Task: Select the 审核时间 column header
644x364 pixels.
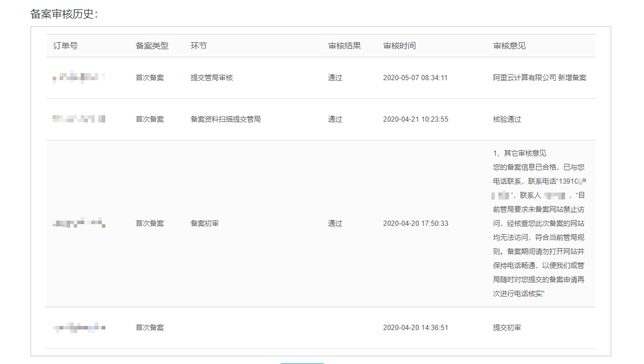Action: pos(399,46)
